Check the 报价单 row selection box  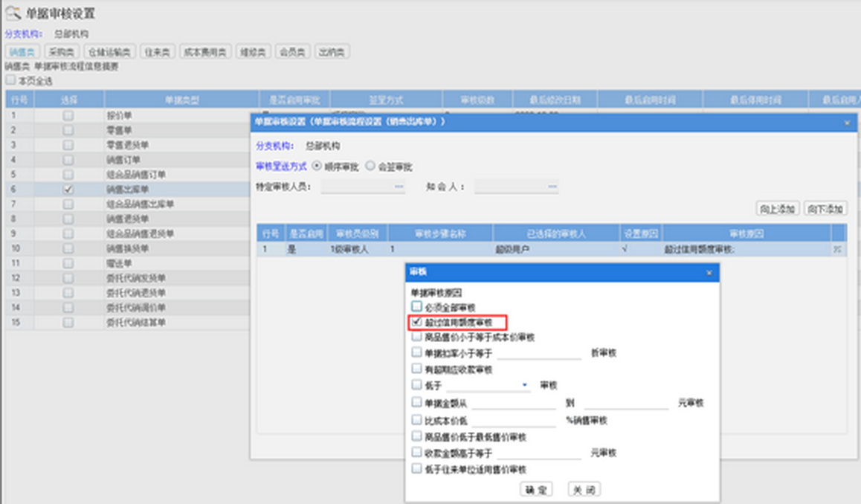68,116
